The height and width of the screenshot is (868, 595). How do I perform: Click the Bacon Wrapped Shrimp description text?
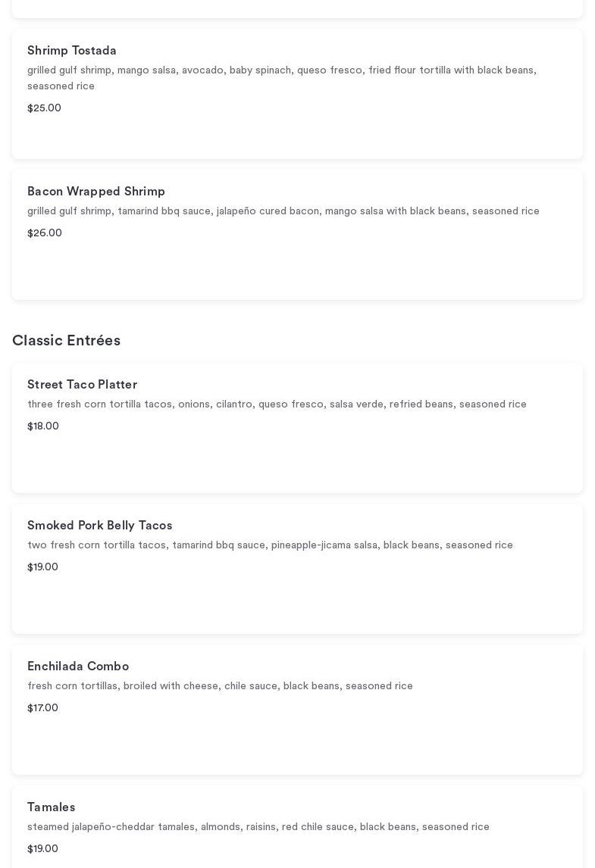coord(283,211)
